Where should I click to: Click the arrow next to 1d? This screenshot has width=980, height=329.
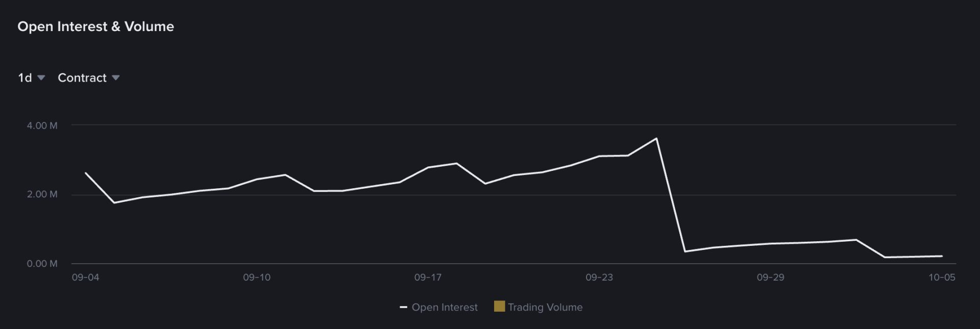(x=41, y=78)
